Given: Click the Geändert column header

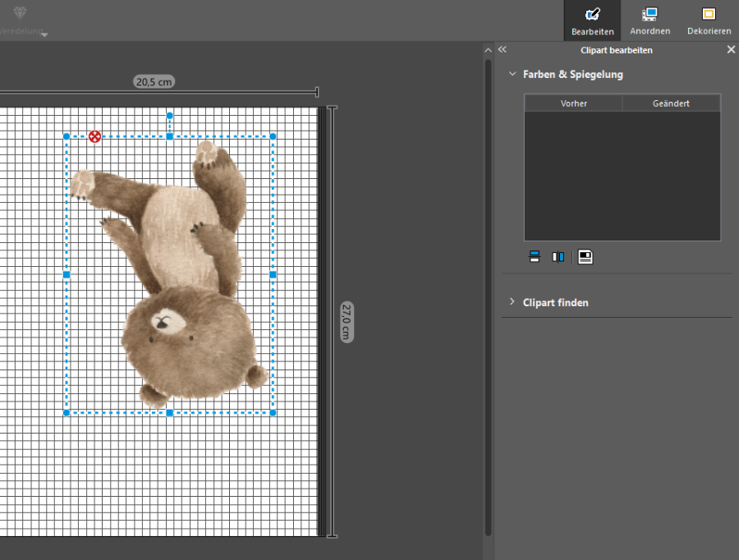Looking at the screenshot, I should coord(671,103).
